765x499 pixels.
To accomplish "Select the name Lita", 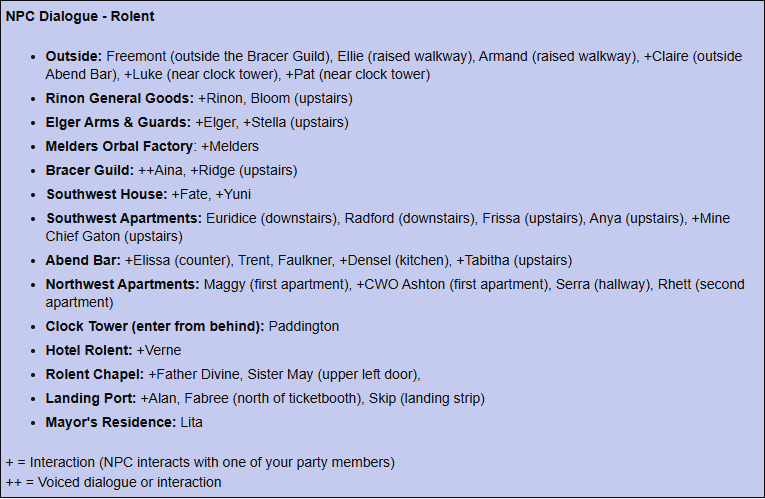I will tap(191, 421).
